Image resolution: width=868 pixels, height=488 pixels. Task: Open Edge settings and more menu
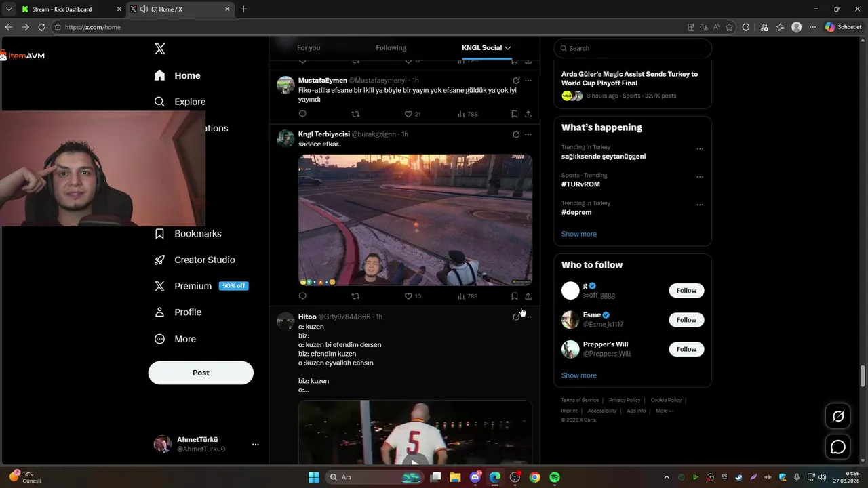point(813,27)
